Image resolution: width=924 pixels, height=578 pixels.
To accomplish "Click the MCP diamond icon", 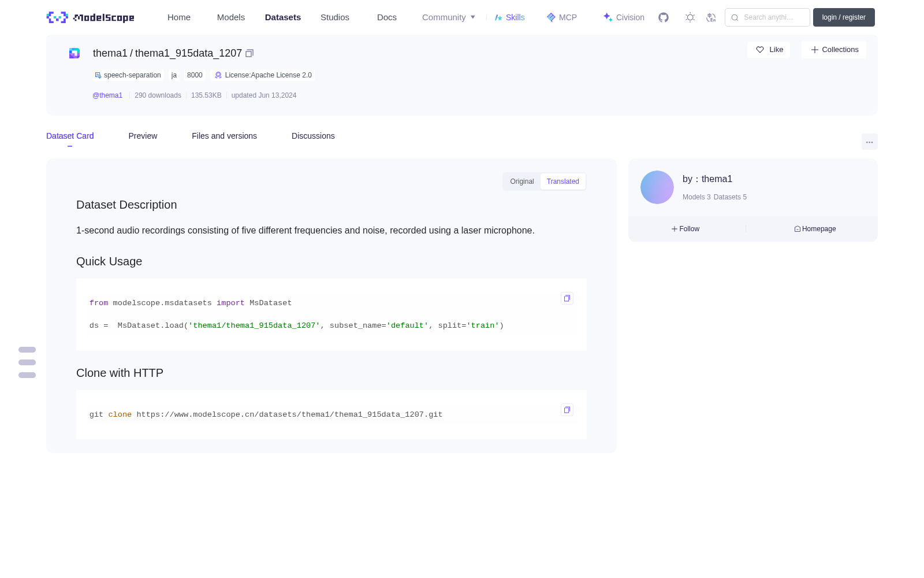I will (551, 17).
